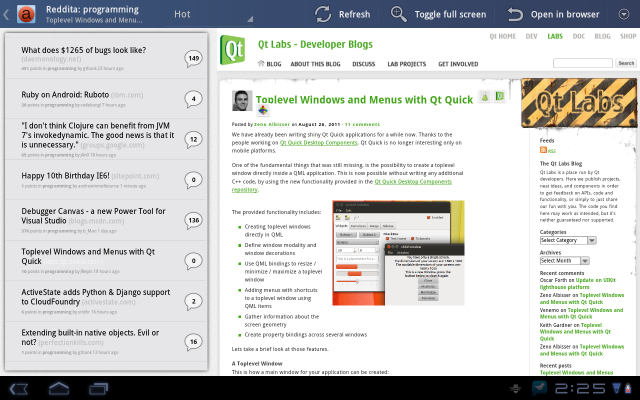Click the flask lab icon by title
Viewport: 640px width, 400px height.
click(484, 97)
